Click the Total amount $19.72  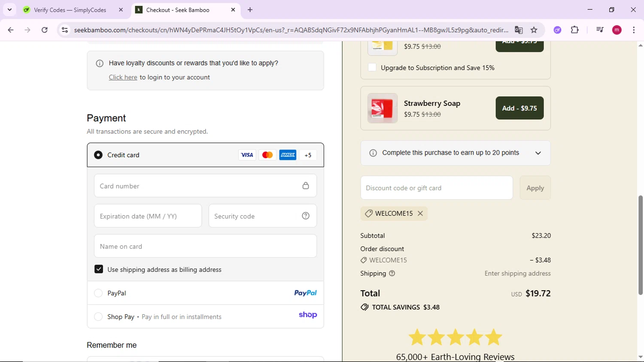538,293
